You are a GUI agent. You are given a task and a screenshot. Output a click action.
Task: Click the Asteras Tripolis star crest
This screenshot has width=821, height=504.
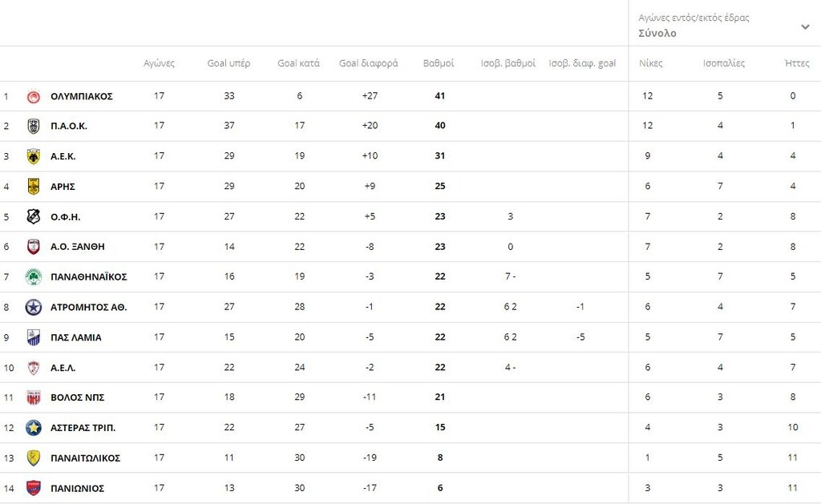click(34, 428)
